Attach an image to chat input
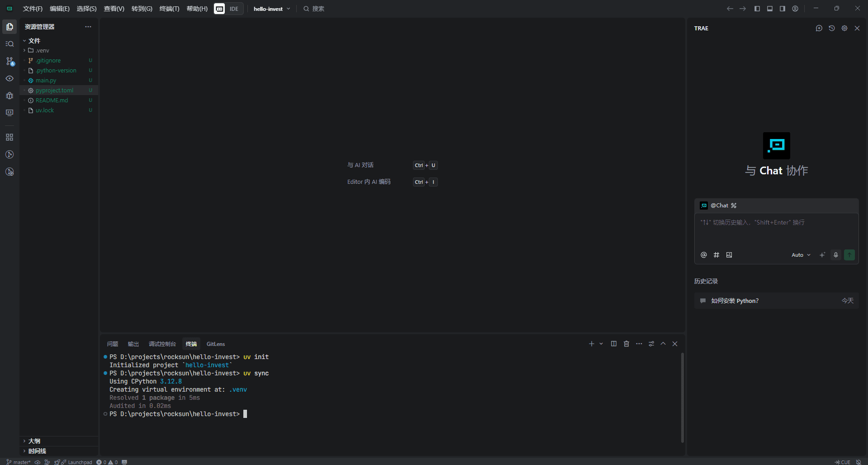Screen dimensions: 868x465 [x=729, y=255]
